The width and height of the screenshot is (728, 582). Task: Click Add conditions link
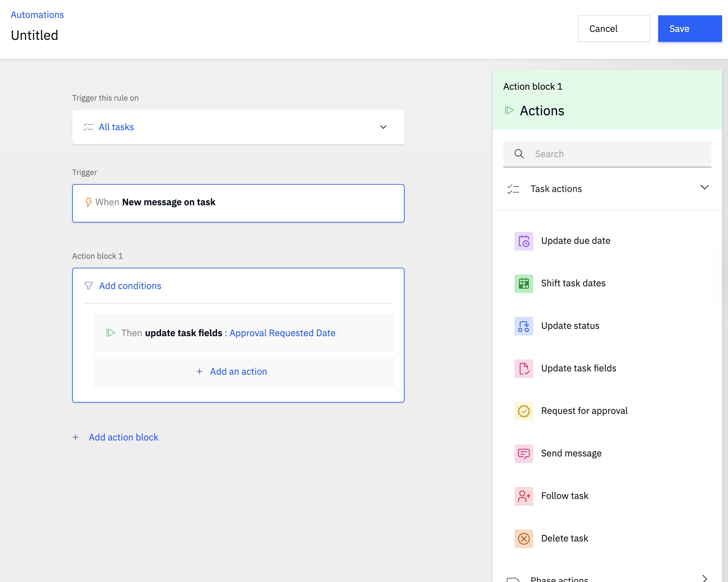pyautogui.click(x=130, y=286)
